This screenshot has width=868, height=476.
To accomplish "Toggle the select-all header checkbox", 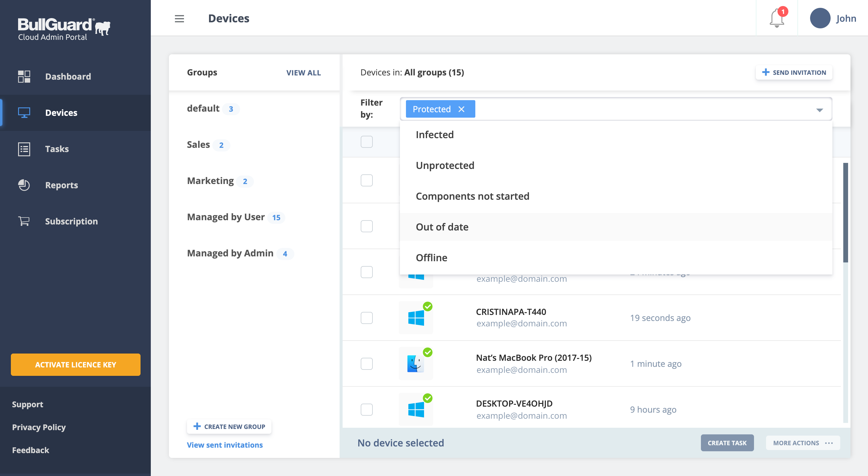I will 367,141.
